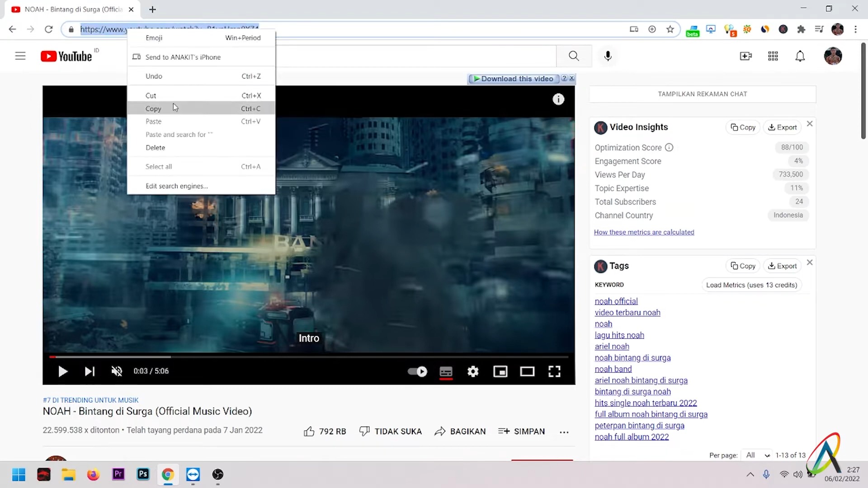
Task: Open a new browser tab
Action: [x=152, y=9]
